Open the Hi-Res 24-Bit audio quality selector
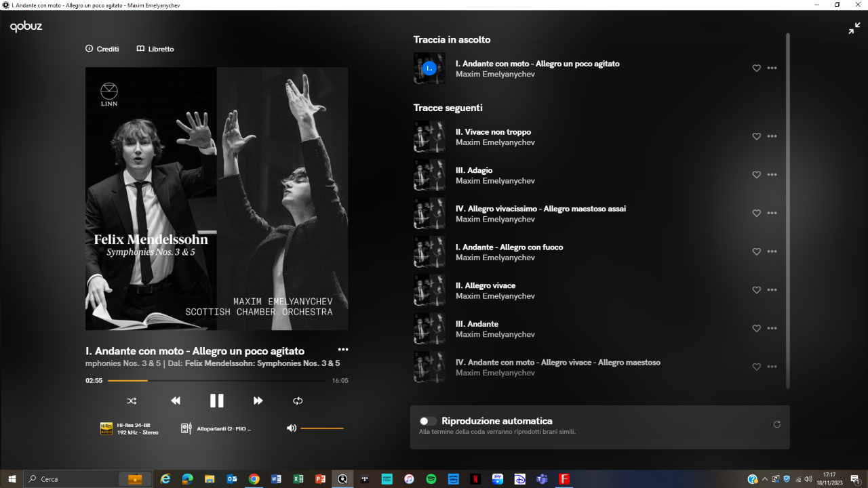The height and width of the screenshot is (488, 868). (x=130, y=428)
